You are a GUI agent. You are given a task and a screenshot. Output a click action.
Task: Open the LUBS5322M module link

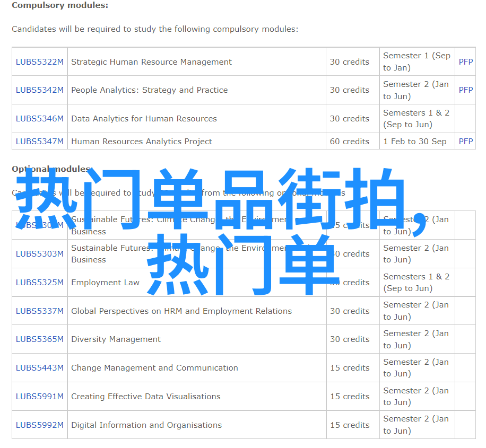[39, 62]
